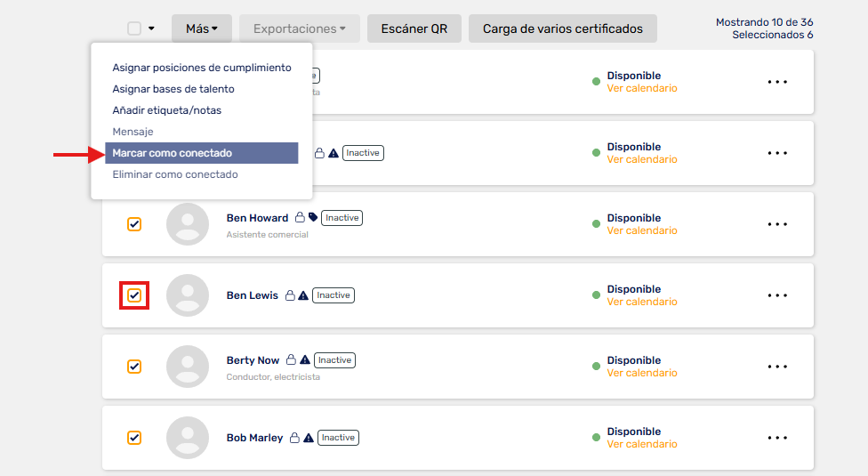The width and height of the screenshot is (868, 476).
Task: Click Berty Now's lock icon
Action: pos(291,359)
